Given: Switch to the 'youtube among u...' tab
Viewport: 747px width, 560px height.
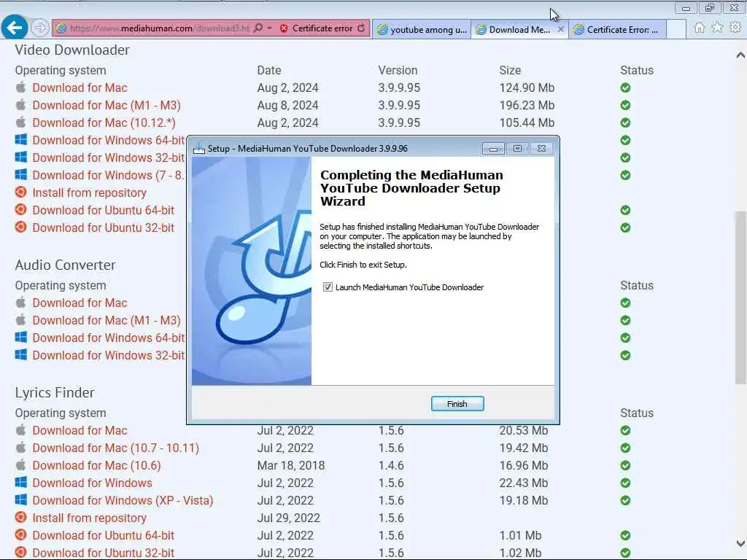Looking at the screenshot, I should (422, 29).
